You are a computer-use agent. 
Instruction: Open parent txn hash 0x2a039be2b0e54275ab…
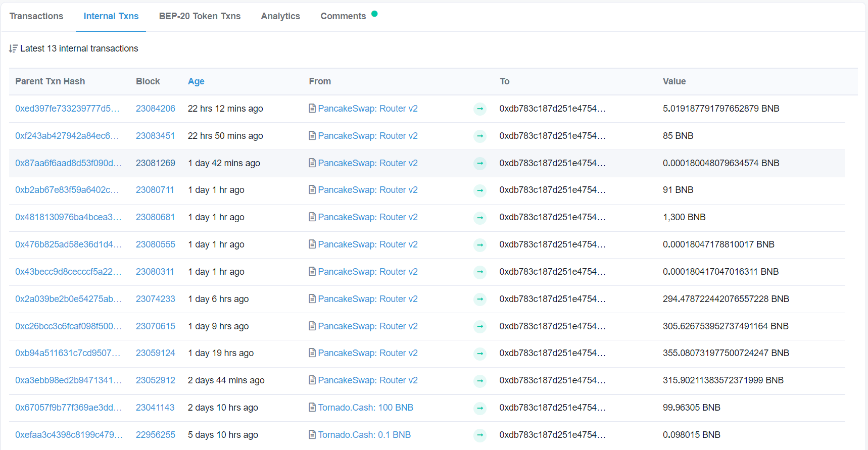click(x=68, y=299)
